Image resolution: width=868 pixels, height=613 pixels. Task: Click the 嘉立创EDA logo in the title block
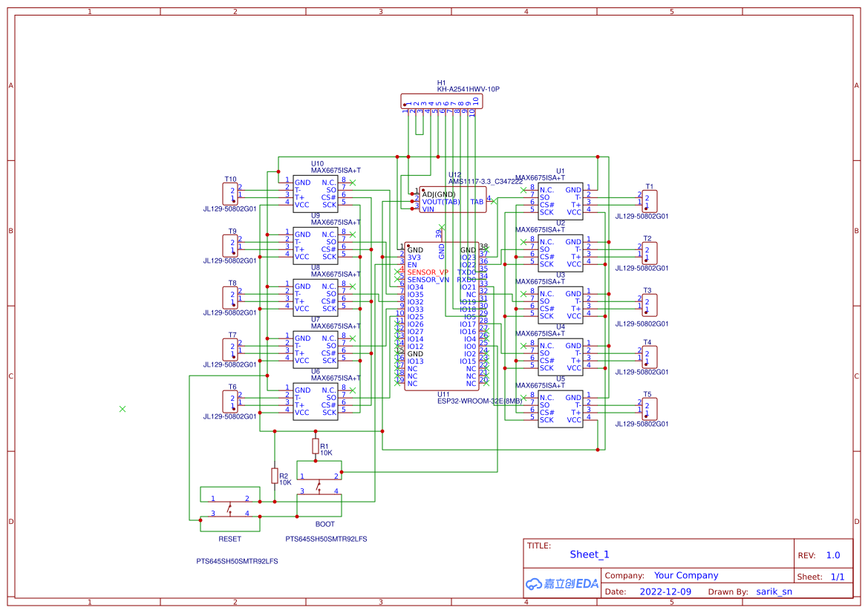(x=561, y=583)
